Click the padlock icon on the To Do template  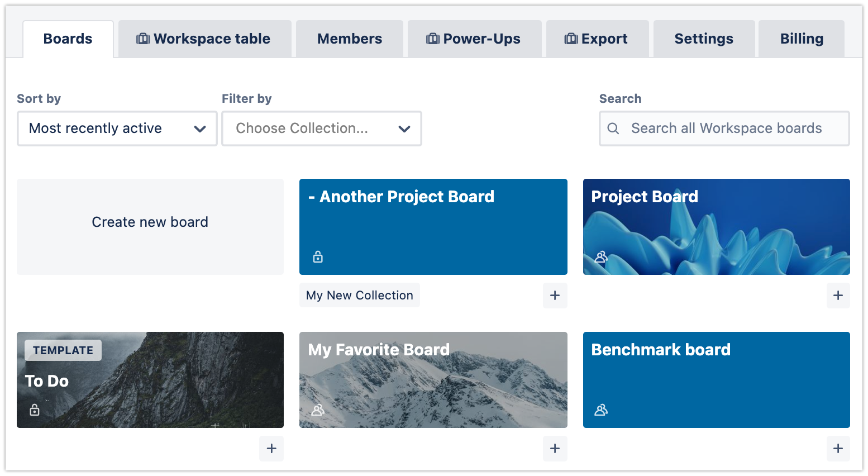coord(34,410)
